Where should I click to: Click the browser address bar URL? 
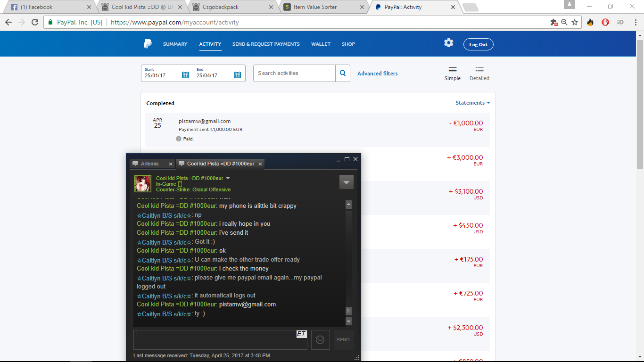pos(175,22)
